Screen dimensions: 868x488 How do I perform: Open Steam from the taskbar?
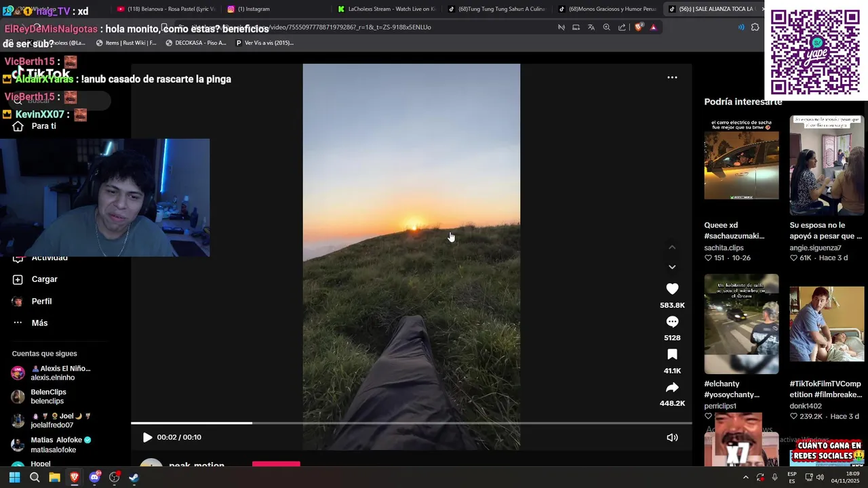point(134,477)
